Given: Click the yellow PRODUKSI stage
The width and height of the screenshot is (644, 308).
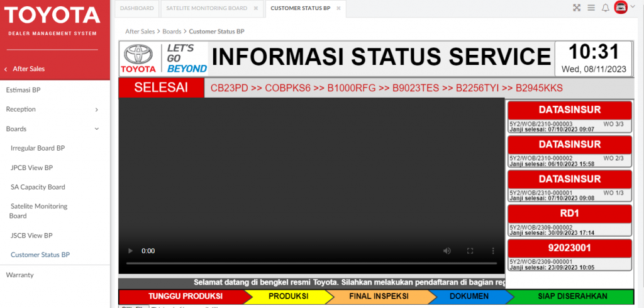Looking at the screenshot, I should (288, 297).
